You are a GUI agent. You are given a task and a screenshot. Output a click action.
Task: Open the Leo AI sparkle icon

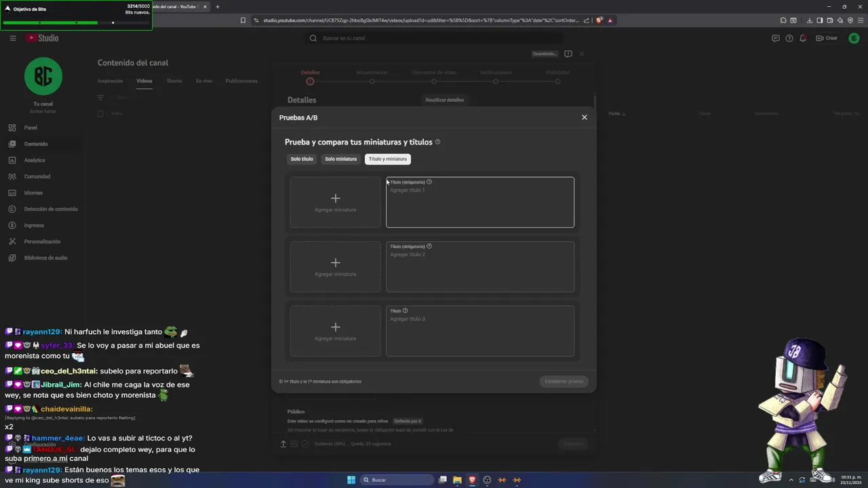(840, 20)
